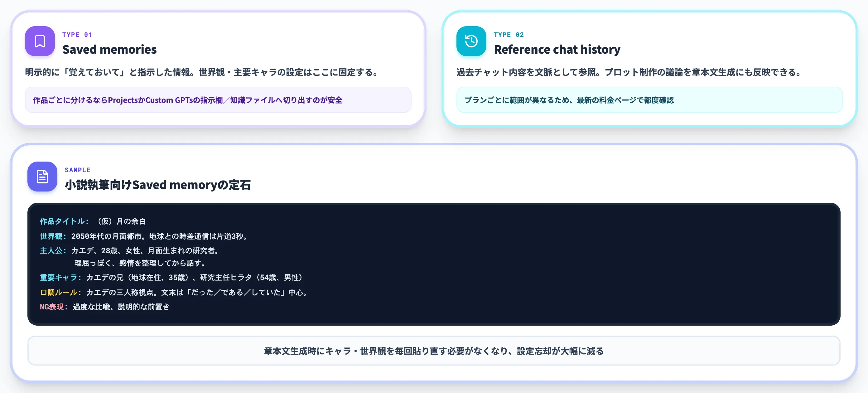
Task: Click the 'Reference chat history' heading
Action: tap(557, 50)
